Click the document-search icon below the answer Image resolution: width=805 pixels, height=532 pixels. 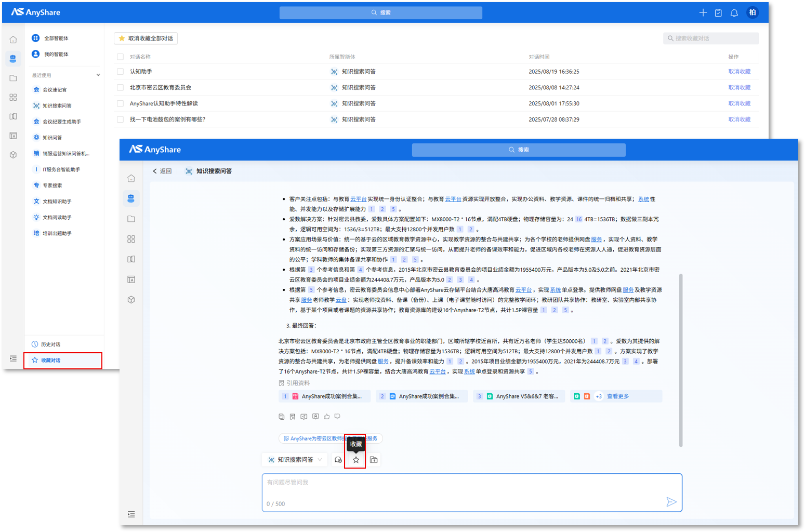(x=293, y=417)
